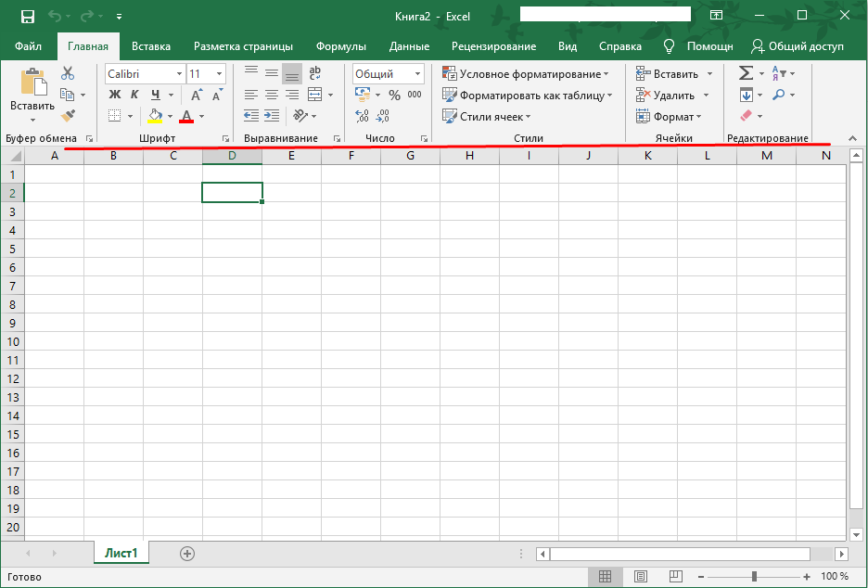
Task: Click the increase font size icon
Action: point(196,95)
